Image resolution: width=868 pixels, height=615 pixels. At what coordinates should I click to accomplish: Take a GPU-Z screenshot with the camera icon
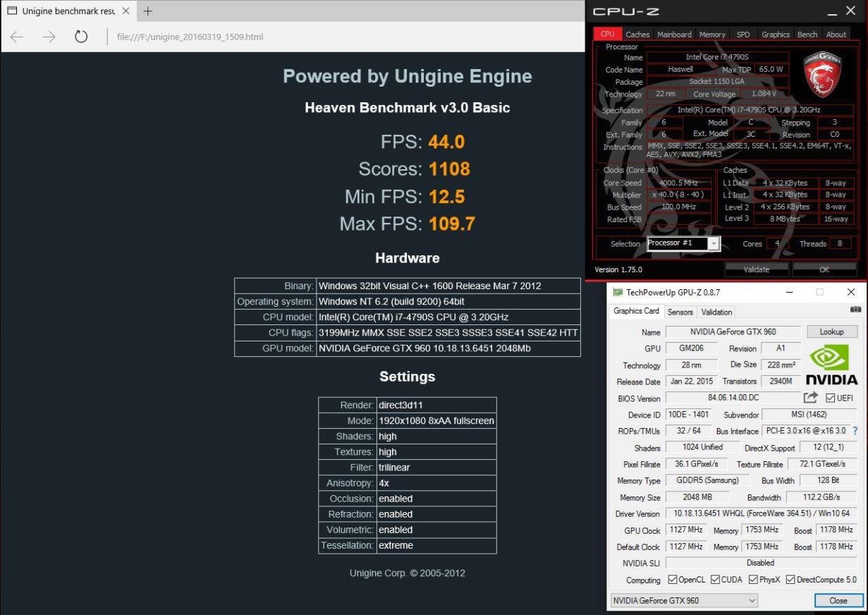[855, 310]
